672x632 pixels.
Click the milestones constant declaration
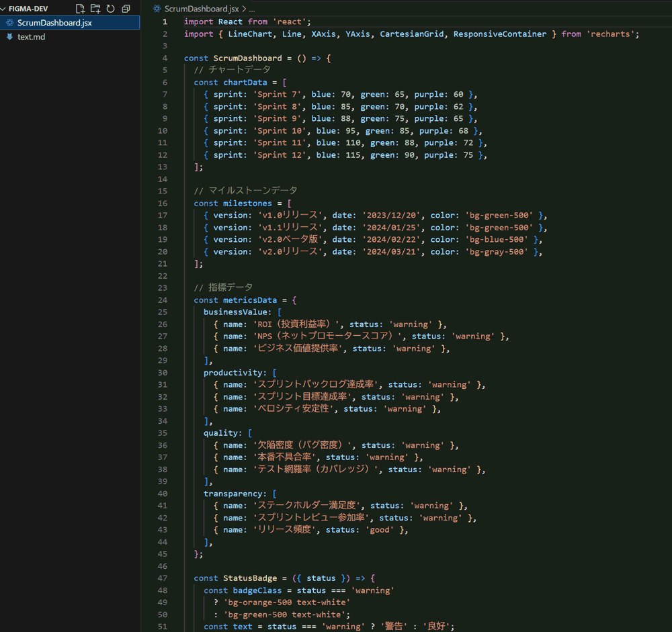pos(248,204)
